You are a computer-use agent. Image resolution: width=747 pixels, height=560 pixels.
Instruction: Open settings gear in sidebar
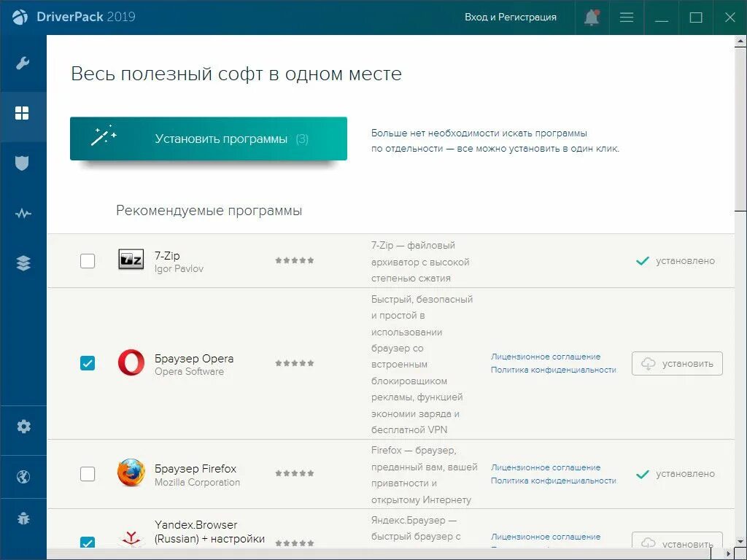[x=23, y=426]
